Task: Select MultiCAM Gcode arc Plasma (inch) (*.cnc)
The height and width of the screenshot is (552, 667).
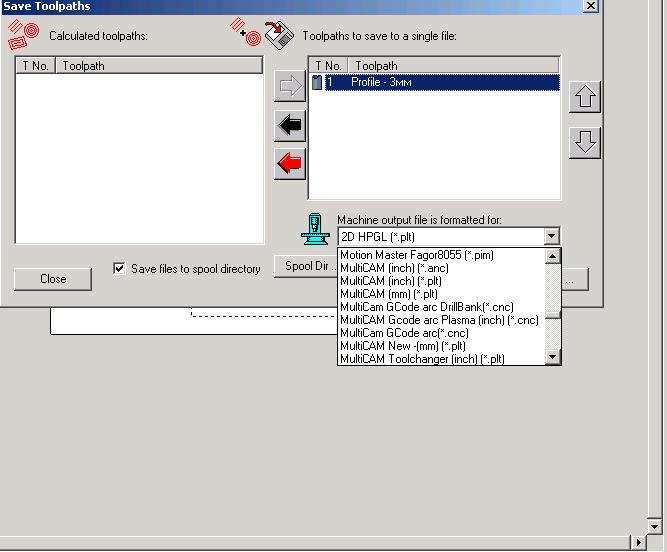Action: pos(441,320)
